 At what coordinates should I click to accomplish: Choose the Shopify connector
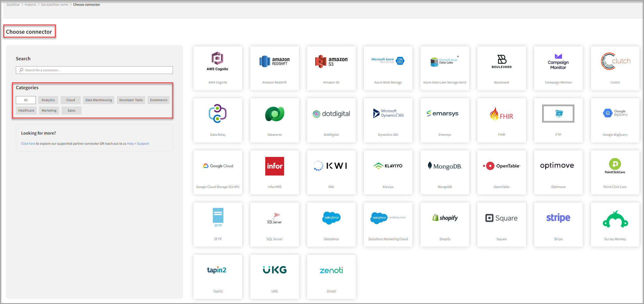445,225
